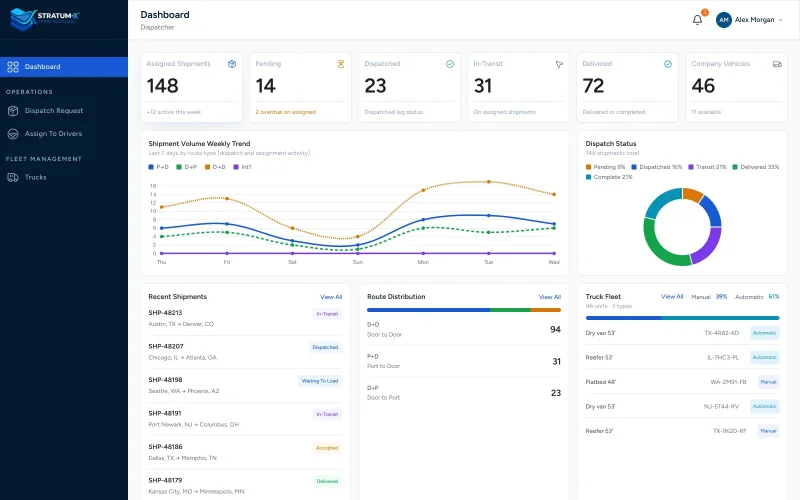Click the blue P+D data point at Mon
Screen dimensions: 800x500
pyautogui.click(x=423, y=220)
